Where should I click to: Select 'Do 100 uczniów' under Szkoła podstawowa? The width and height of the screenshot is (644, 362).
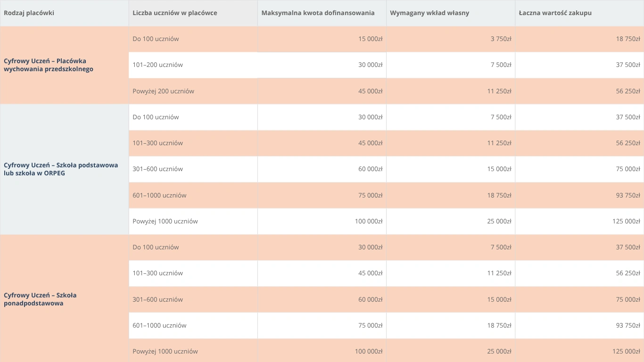pyautogui.click(x=193, y=117)
